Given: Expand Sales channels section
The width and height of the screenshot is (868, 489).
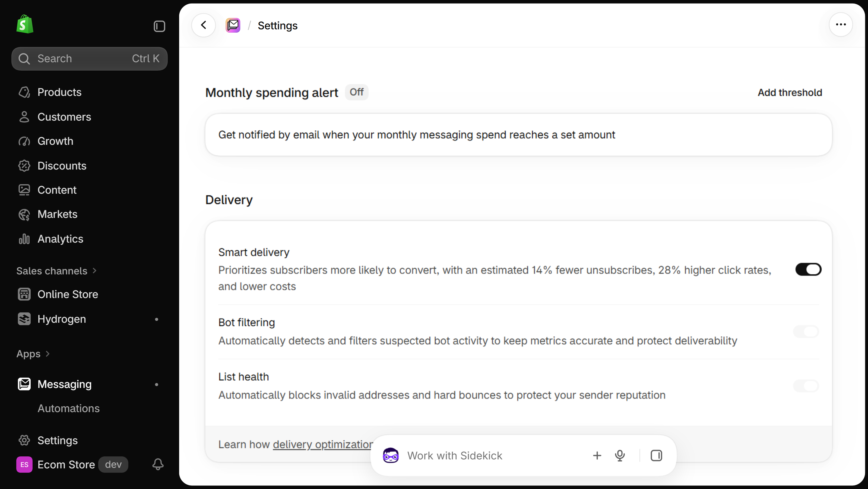Looking at the screenshot, I should pos(57,271).
